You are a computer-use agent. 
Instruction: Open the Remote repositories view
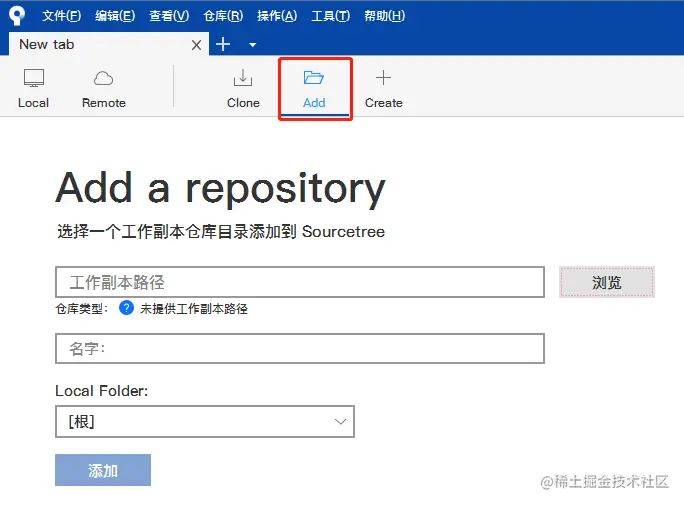[x=104, y=89]
